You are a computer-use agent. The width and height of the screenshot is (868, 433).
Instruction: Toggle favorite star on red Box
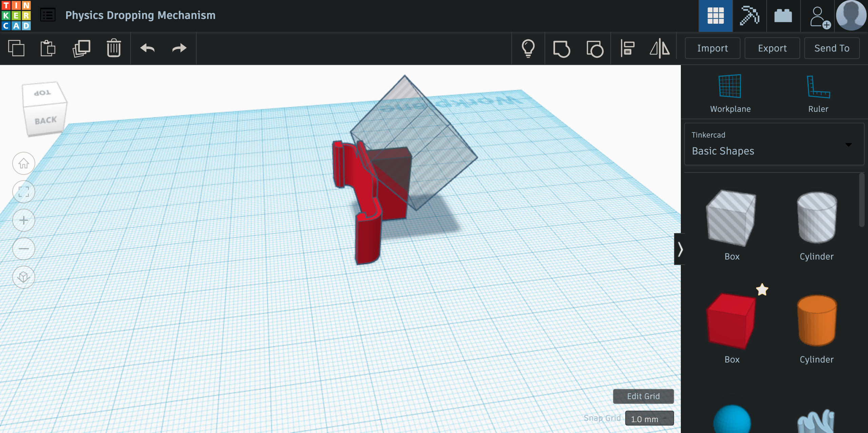[762, 290]
